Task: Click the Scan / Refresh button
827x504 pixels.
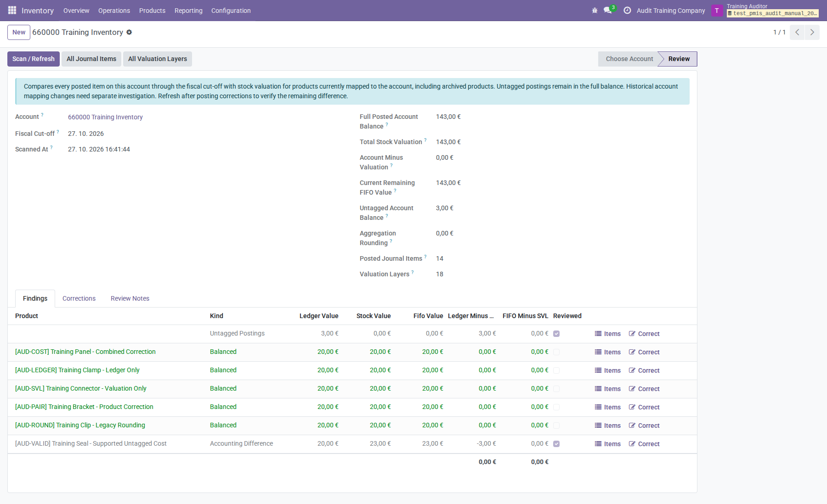Action: (x=34, y=59)
